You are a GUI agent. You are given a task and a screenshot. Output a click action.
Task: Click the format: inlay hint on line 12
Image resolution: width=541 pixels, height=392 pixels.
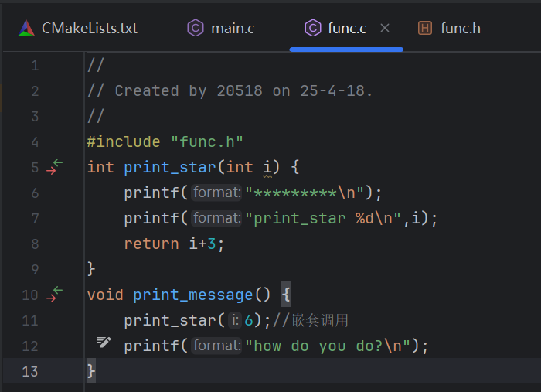click(216, 346)
